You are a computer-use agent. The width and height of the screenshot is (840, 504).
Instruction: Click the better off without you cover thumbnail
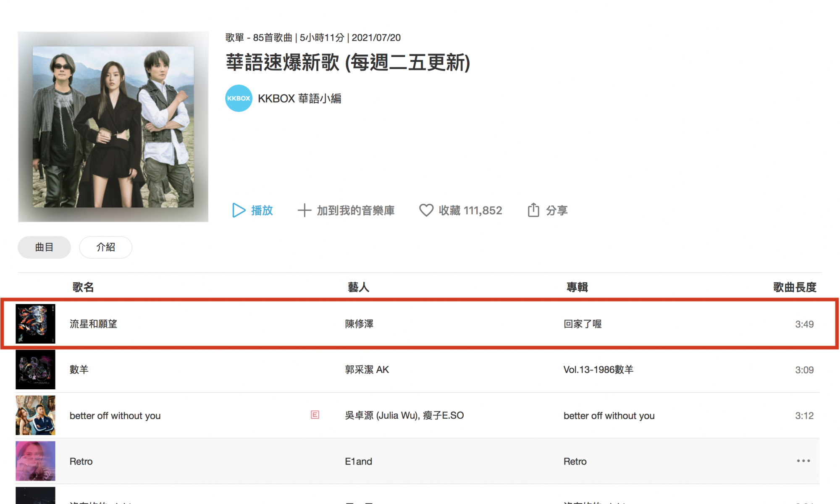(x=35, y=415)
